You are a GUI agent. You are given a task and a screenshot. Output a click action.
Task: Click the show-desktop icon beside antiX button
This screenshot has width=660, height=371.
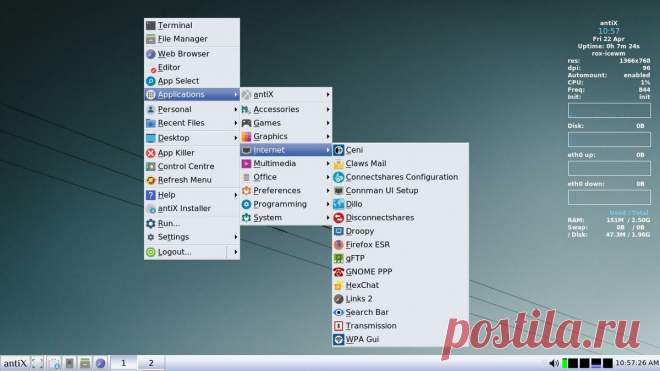click(37, 363)
